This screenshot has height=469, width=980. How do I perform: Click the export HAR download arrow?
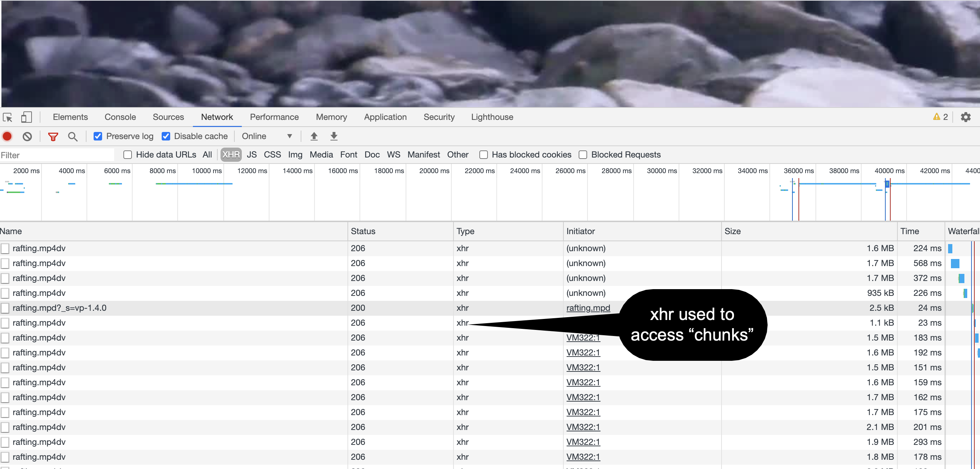point(334,136)
